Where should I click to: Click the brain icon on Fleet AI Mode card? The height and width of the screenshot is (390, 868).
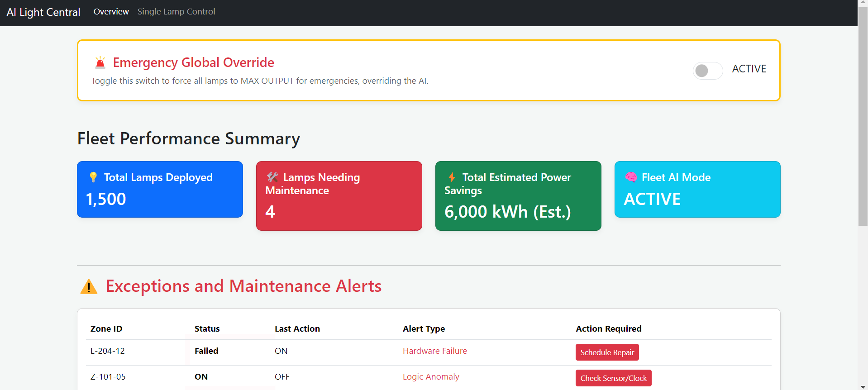[x=631, y=177]
